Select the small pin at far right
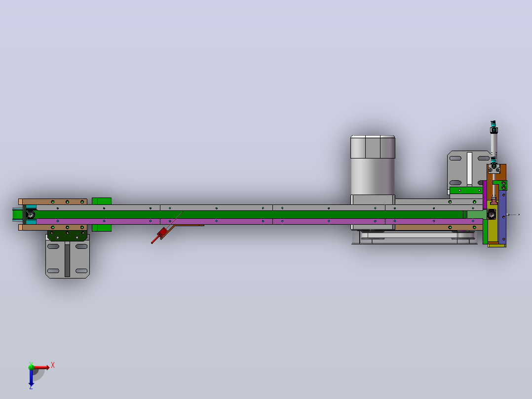 point(513,215)
